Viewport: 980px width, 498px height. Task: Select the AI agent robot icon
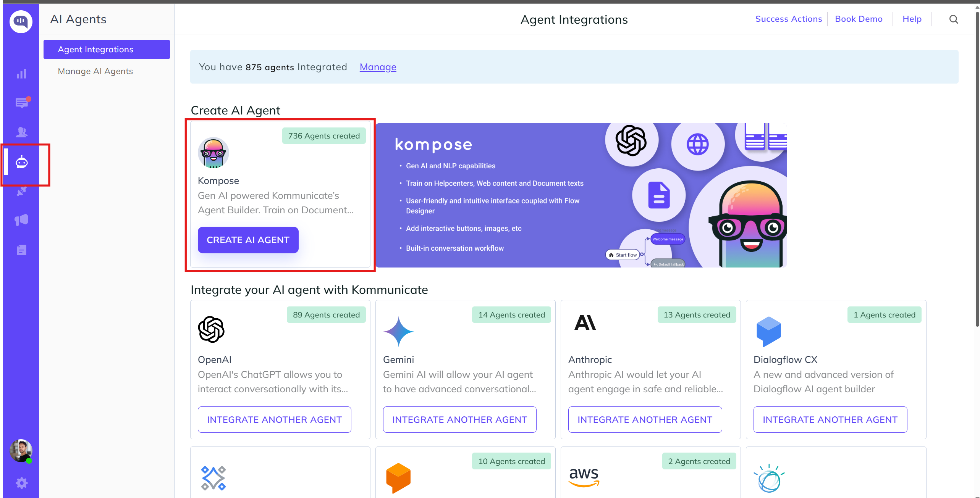tap(22, 163)
